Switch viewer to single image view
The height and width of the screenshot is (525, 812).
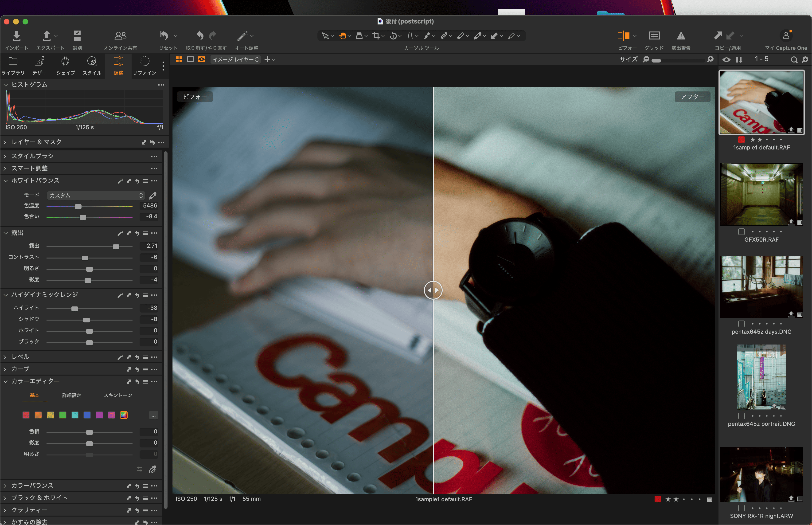190,59
